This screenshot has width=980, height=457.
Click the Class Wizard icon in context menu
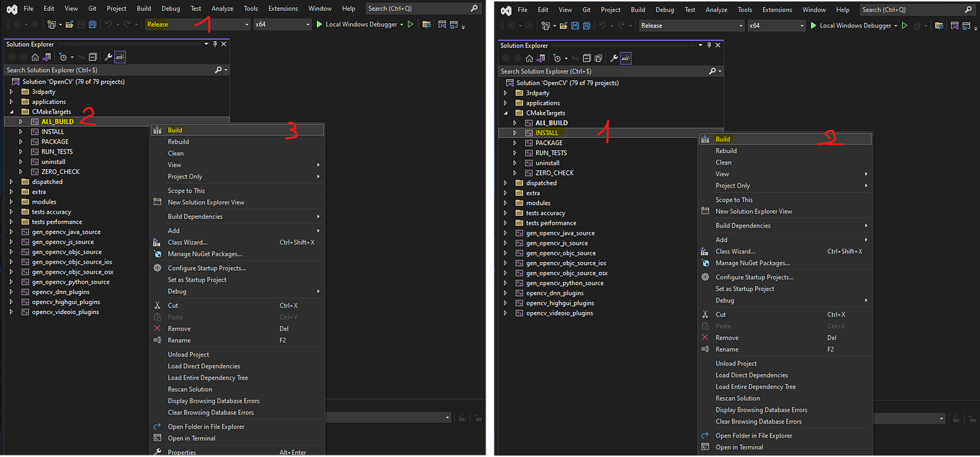tap(157, 243)
